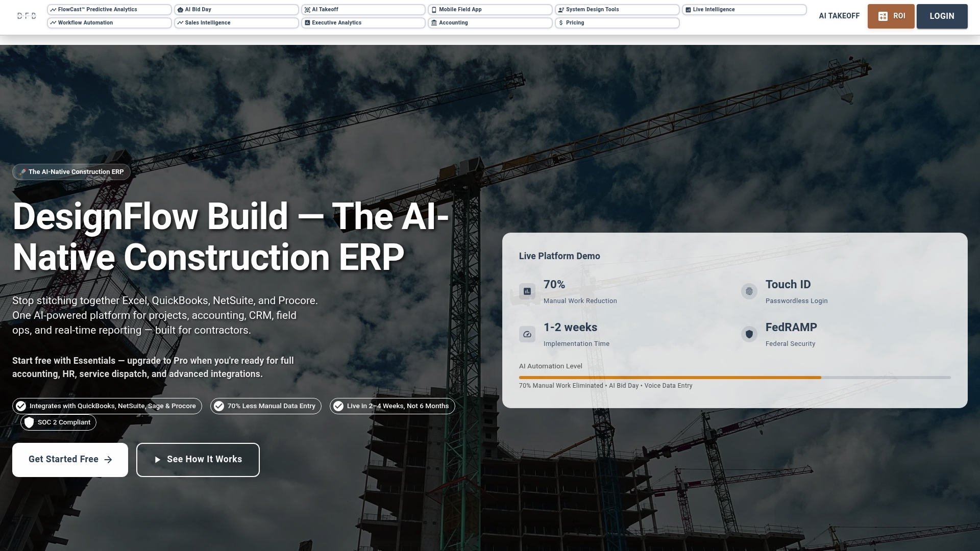This screenshot has height=551, width=980.
Task: Open FlowCast Predictive Analytics nav item
Action: point(109,10)
